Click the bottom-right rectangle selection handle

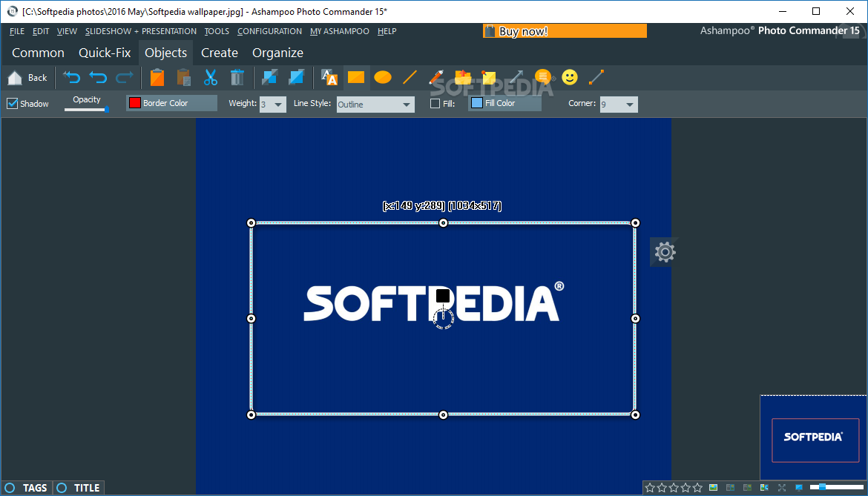coord(635,414)
